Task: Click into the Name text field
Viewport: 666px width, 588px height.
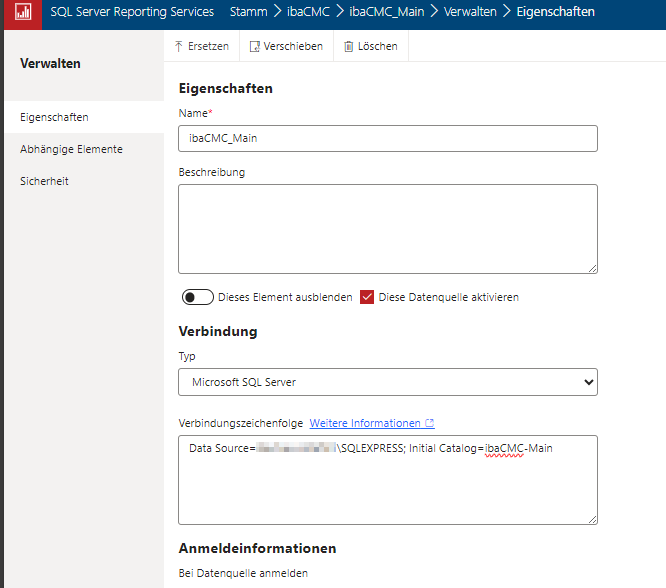Action: (388, 138)
